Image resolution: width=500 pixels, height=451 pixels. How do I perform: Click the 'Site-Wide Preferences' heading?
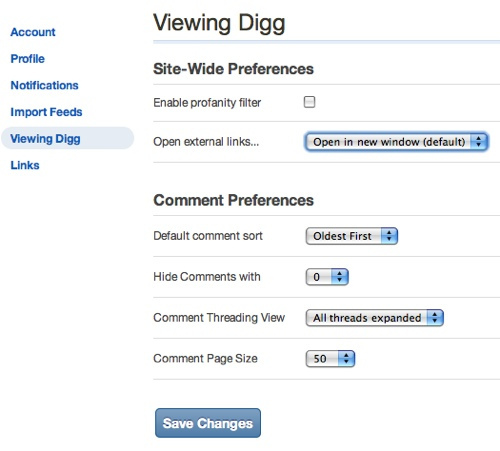coord(233,69)
